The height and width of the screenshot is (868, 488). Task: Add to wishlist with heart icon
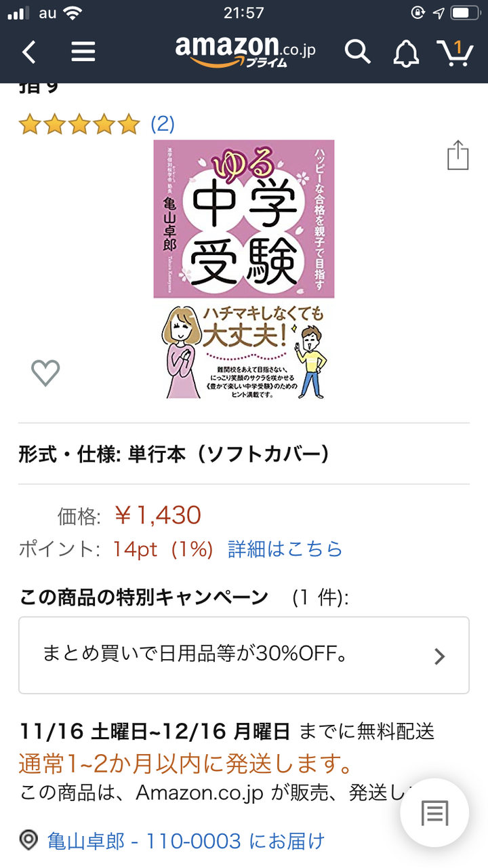pyautogui.click(x=45, y=373)
